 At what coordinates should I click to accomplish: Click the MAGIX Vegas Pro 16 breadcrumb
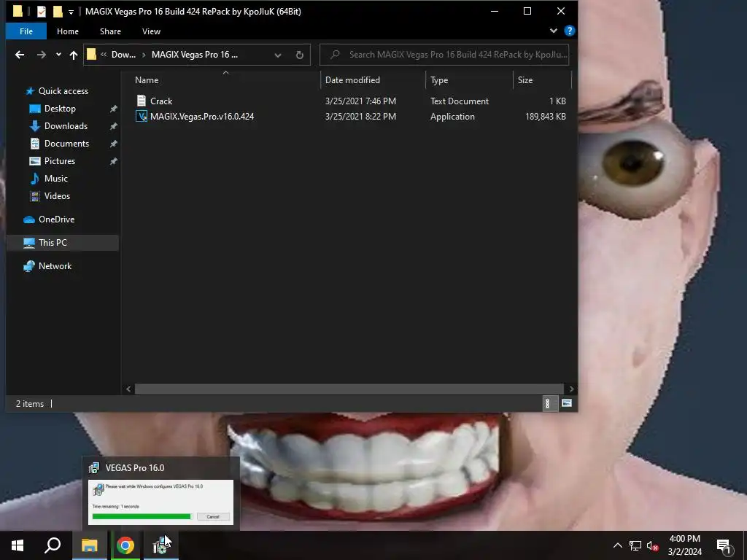(194, 55)
